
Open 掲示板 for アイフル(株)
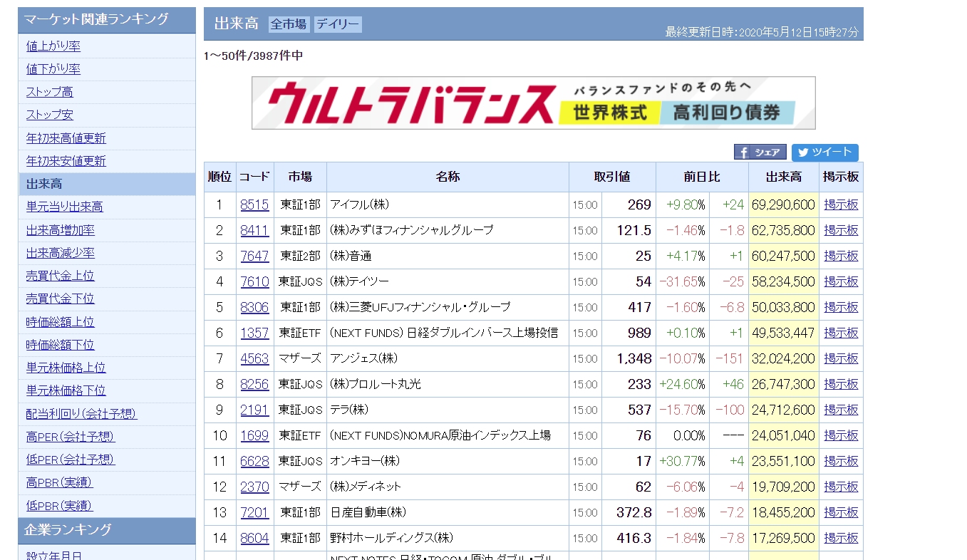click(x=841, y=204)
